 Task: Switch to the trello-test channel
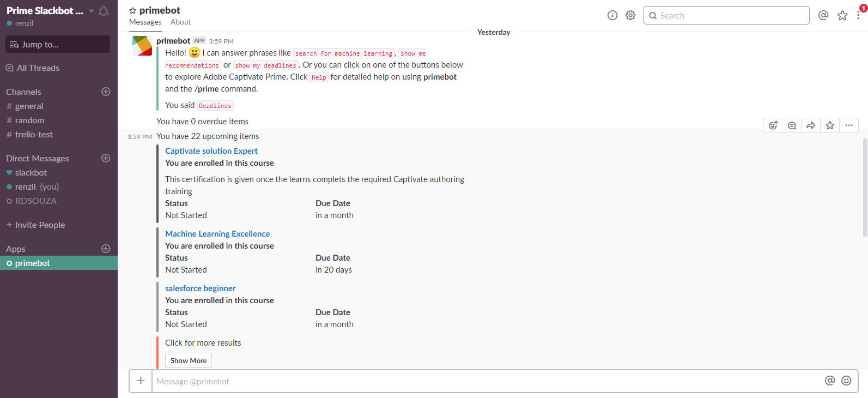pyautogui.click(x=59, y=134)
